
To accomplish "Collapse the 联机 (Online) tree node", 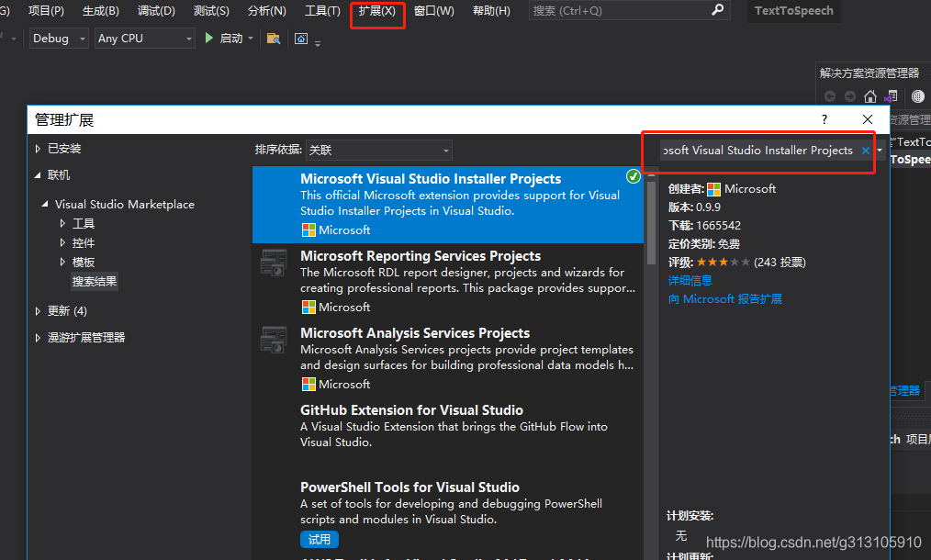I will pos(38,175).
